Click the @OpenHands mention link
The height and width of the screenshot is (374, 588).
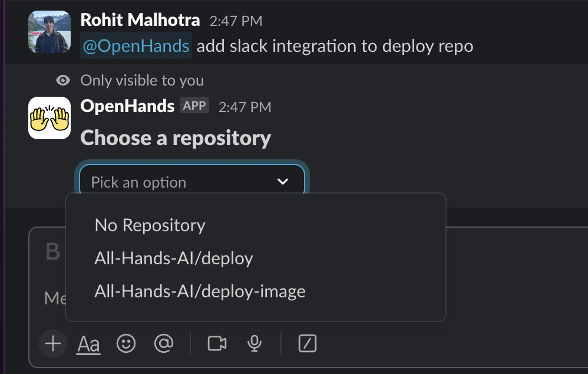(x=136, y=45)
